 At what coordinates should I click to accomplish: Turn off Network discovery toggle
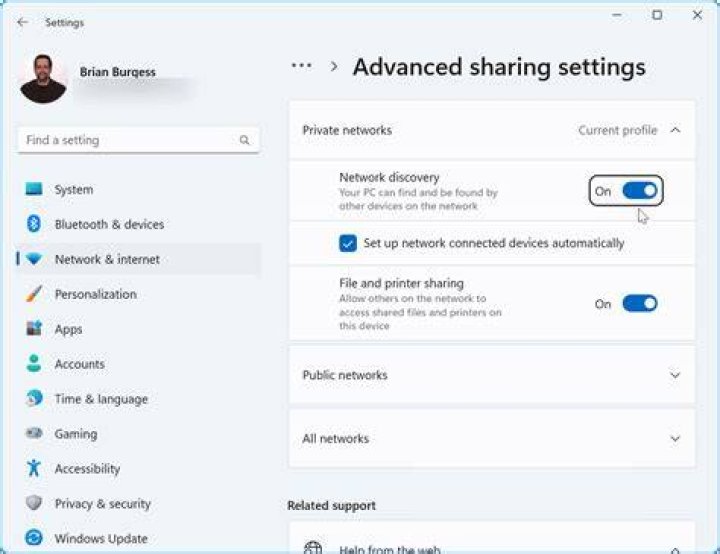(640, 191)
